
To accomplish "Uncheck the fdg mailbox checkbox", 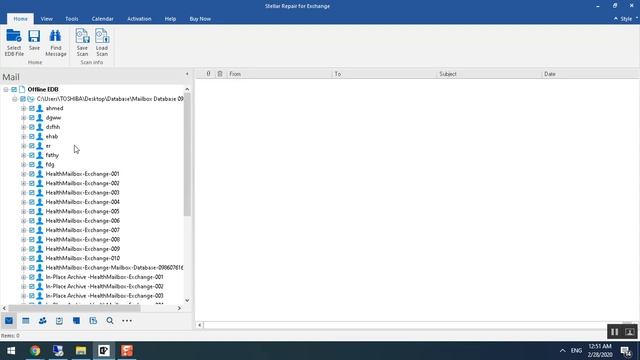I will pos(32,164).
